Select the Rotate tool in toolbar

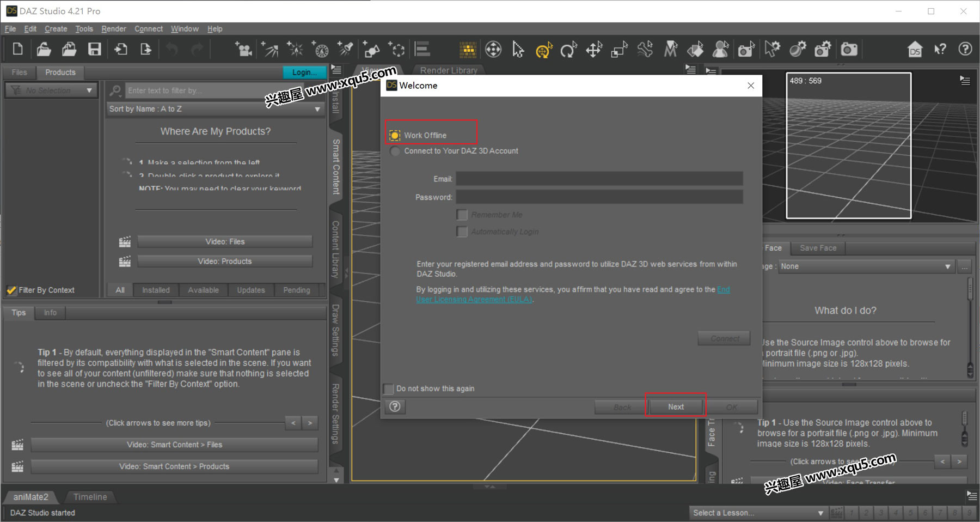[x=568, y=50]
